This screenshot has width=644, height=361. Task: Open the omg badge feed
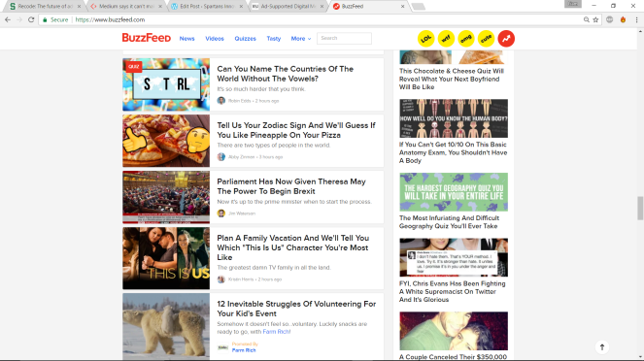coord(466,39)
